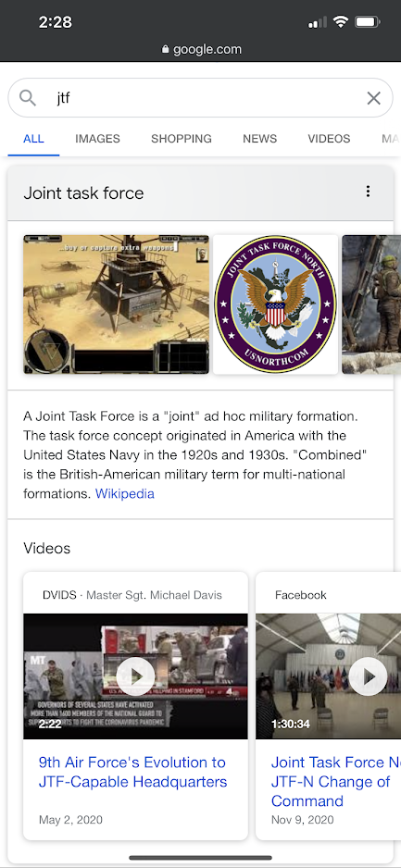This screenshot has height=868, width=401.
Task: Open the Wikipedia link
Action: (x=125, y=493)
